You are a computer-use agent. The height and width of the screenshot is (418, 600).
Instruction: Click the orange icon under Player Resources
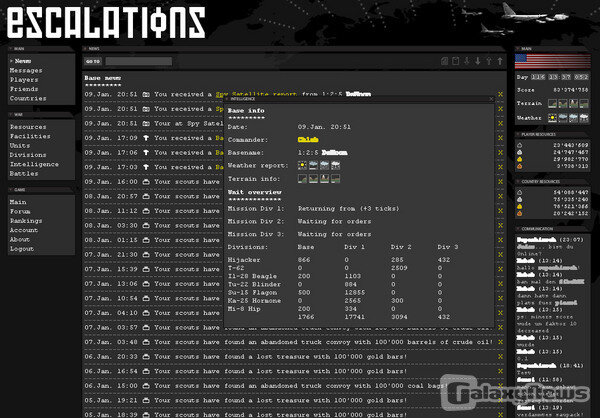[x=520, y=166]
